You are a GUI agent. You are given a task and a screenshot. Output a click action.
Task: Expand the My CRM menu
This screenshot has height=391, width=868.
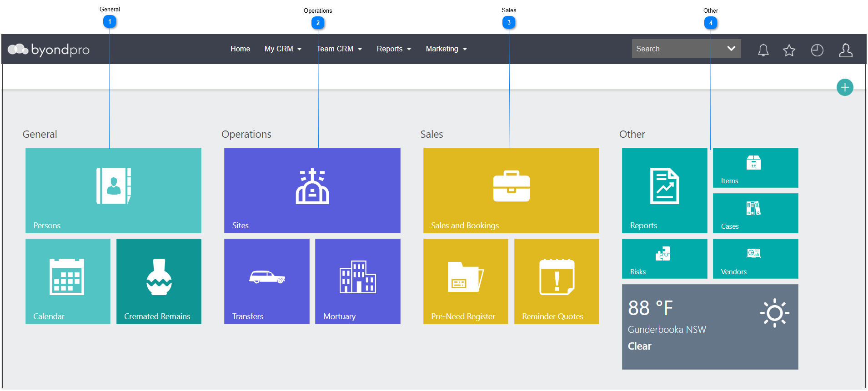283,49
